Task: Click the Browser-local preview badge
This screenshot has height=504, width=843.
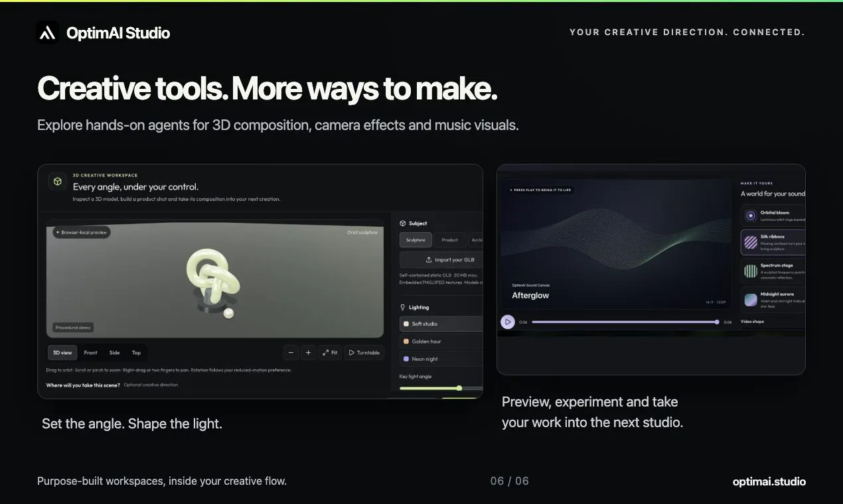Action: click(82, 233)
